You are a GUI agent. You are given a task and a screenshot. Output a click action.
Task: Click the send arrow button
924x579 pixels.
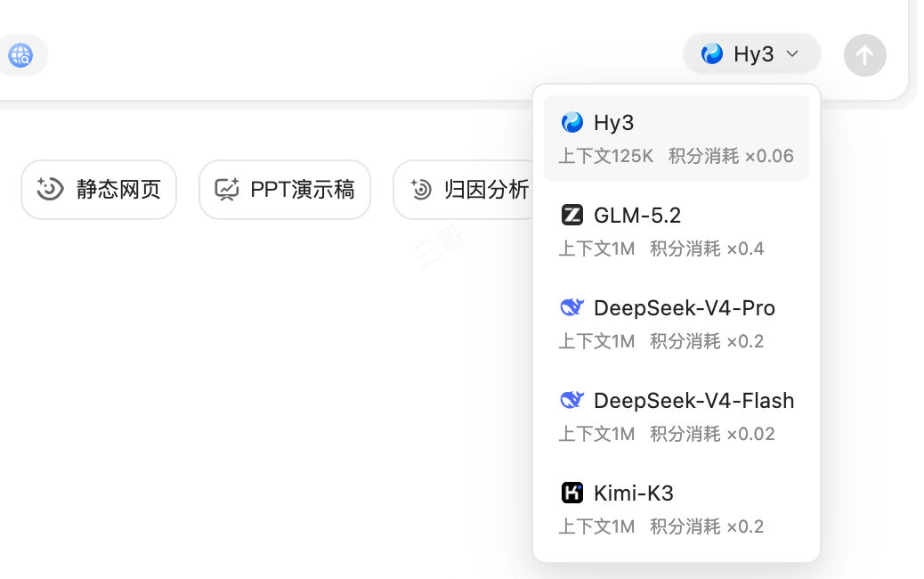pyautogui.click(x=864, y=55)
